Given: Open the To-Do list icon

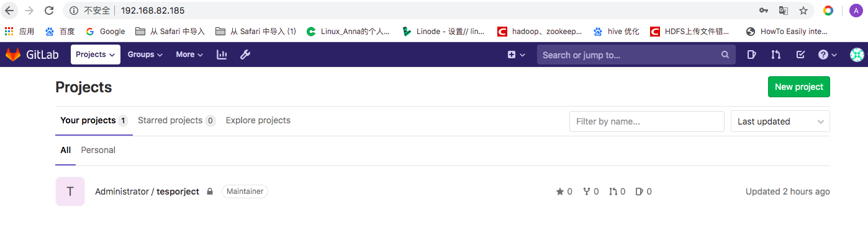Looking at the screenshot, I should click(x=800, y=55).
